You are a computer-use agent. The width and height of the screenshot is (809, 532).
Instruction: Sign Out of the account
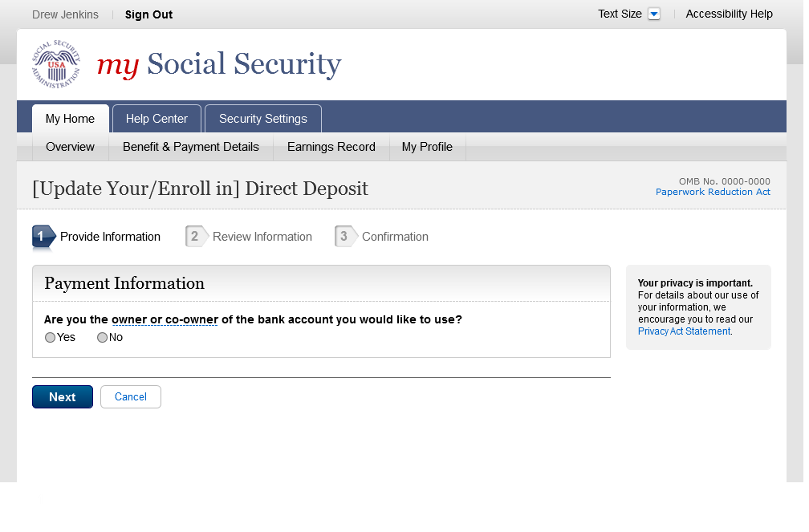tap(148, 14)
